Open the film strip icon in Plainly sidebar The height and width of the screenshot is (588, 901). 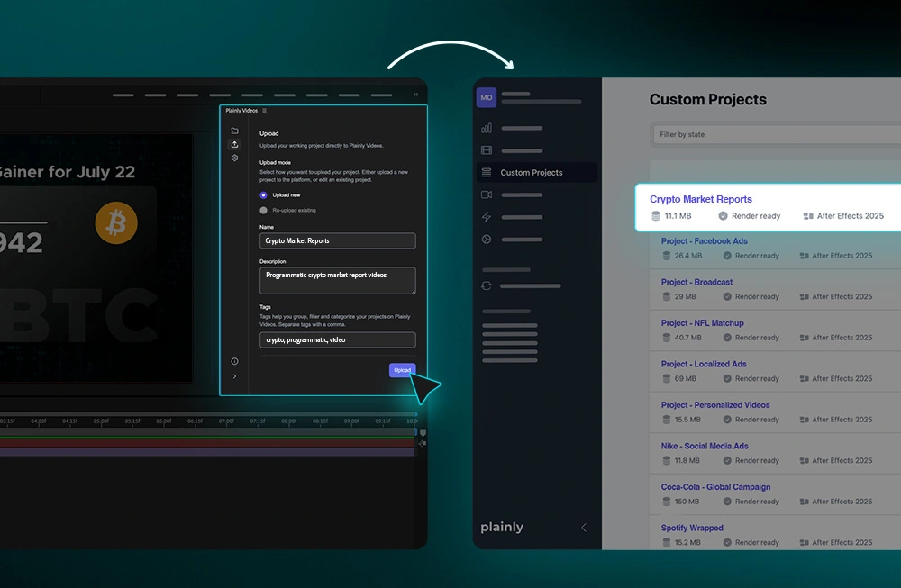(x=487, y=150)
